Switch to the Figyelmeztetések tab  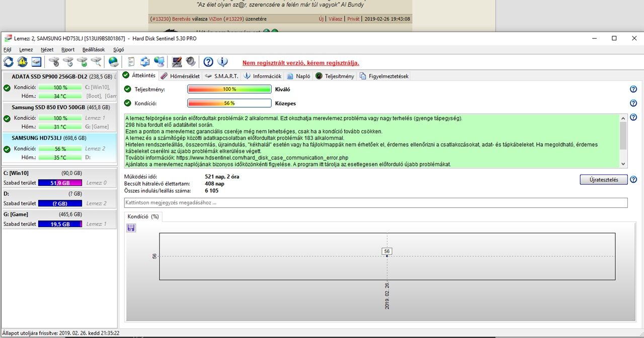(384, 76)
